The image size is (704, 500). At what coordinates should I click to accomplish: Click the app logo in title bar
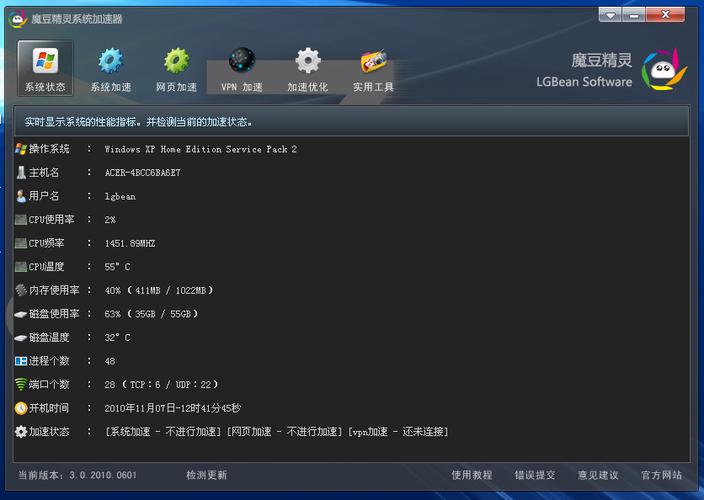18,19
